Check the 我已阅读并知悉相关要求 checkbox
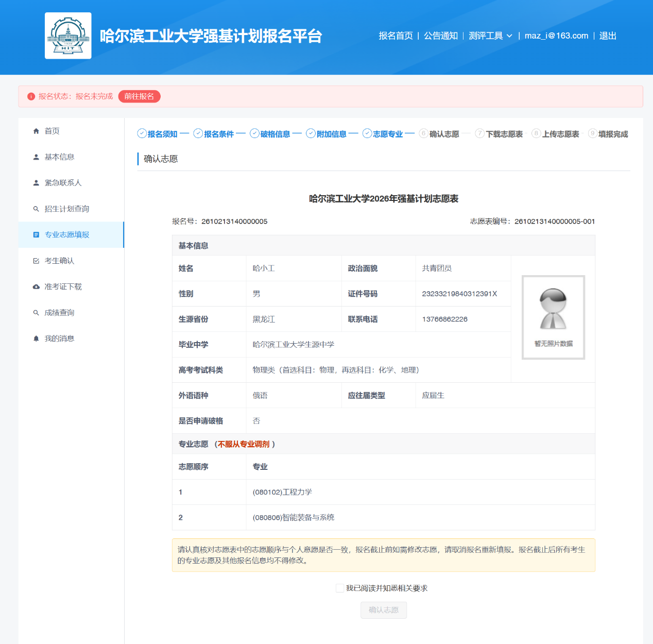 tap(340, 588)
